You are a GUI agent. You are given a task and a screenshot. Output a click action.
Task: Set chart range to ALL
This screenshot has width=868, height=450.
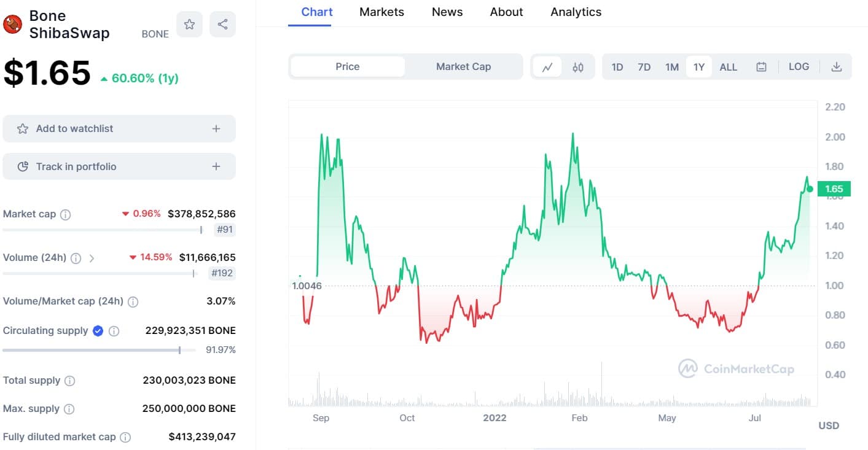coord(729,67)
